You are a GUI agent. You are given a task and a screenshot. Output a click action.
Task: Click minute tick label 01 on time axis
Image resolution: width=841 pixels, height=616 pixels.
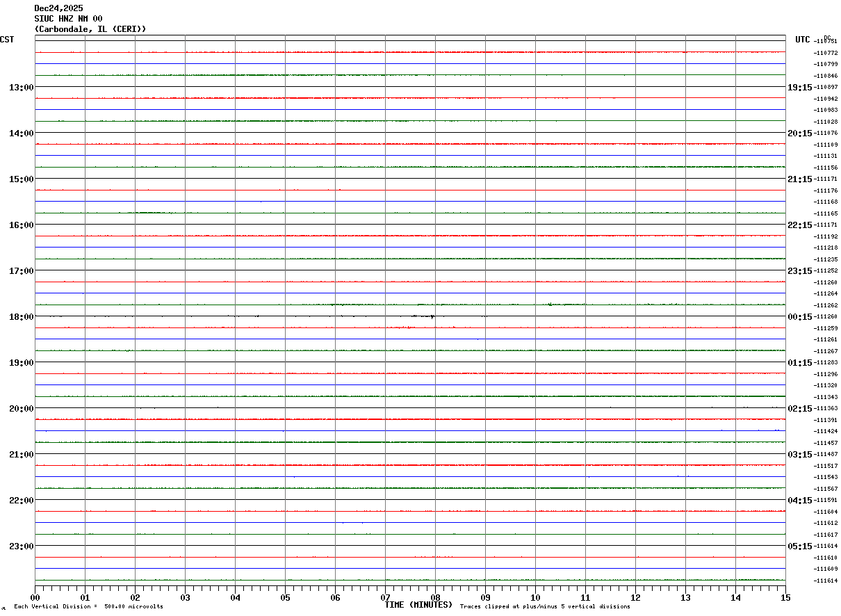[85, 597]
